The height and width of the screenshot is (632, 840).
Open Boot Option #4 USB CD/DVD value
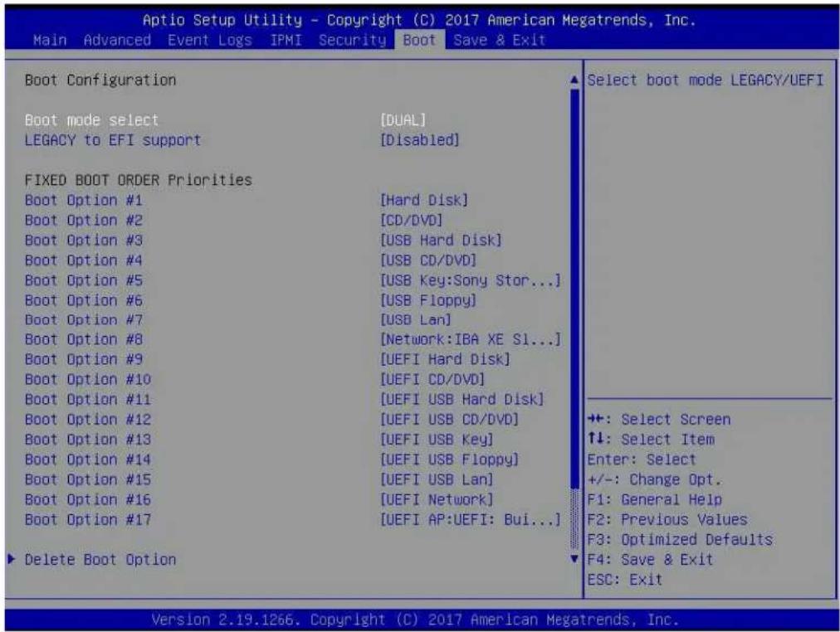[428, 260]
